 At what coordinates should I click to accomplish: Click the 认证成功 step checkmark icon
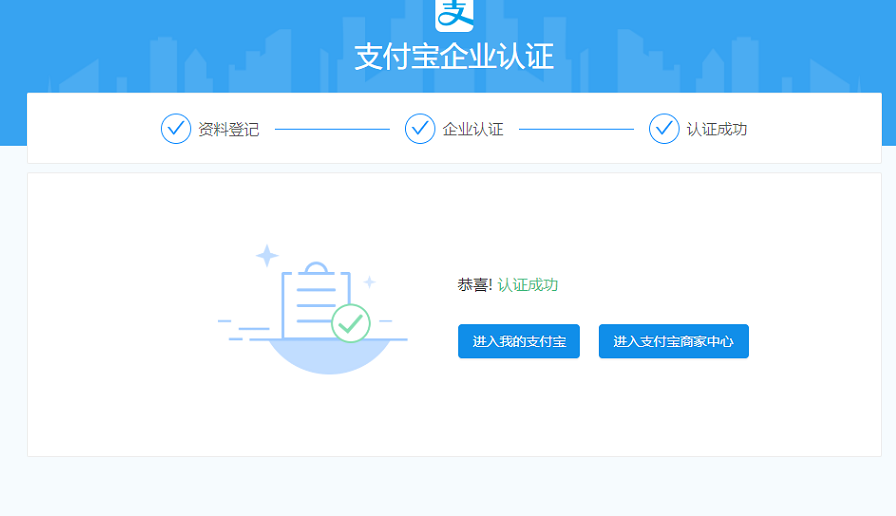pos(664,129)
